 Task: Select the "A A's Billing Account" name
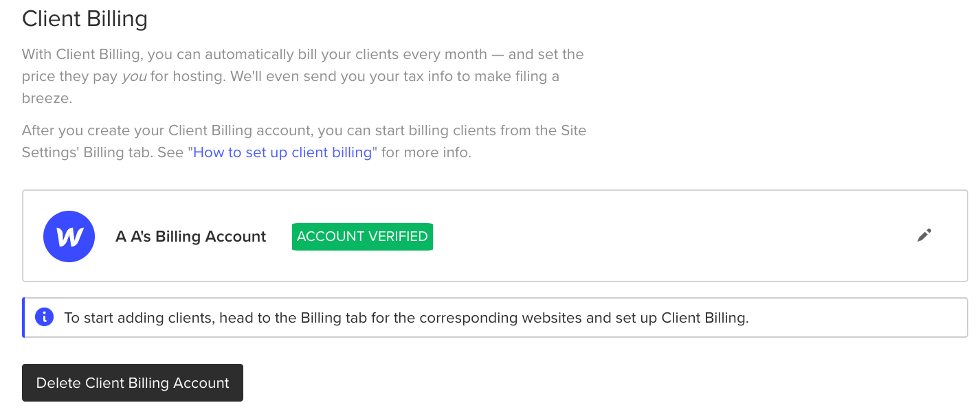(x=190, y=237)
